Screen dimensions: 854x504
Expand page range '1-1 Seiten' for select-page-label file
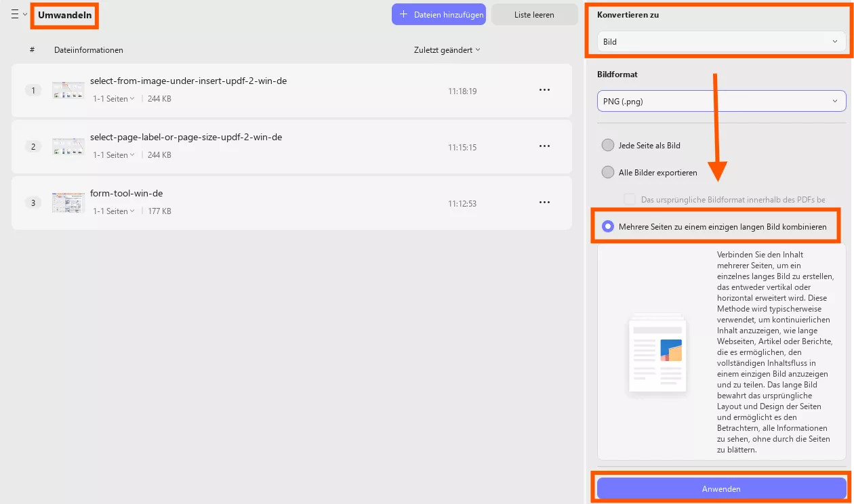click(x=113, y=155)
